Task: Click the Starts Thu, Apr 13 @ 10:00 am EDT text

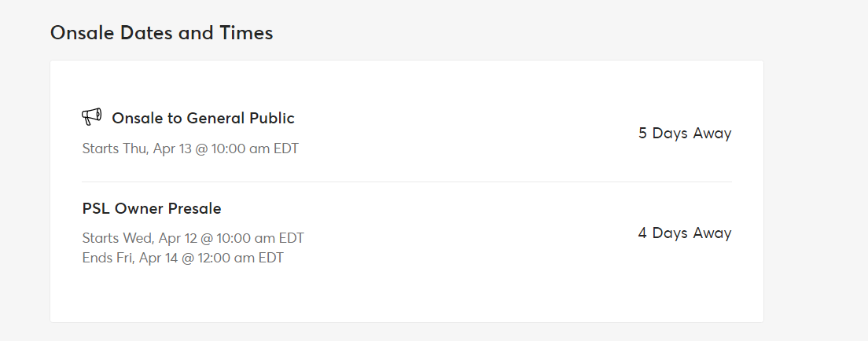Action: click(190, 149)
